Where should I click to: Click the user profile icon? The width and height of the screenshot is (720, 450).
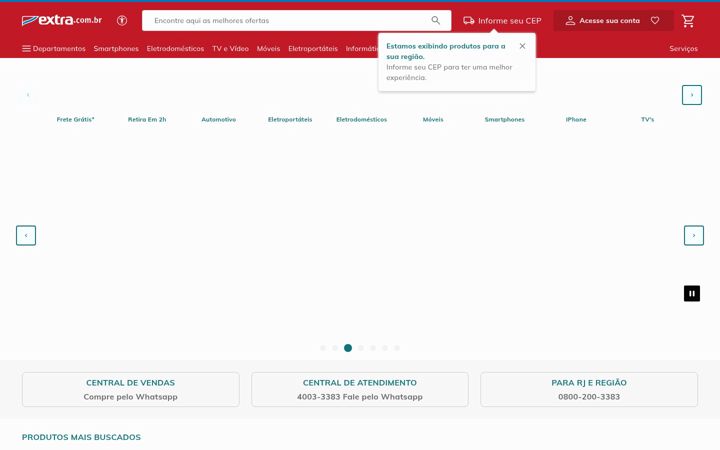tap(570, 21)
